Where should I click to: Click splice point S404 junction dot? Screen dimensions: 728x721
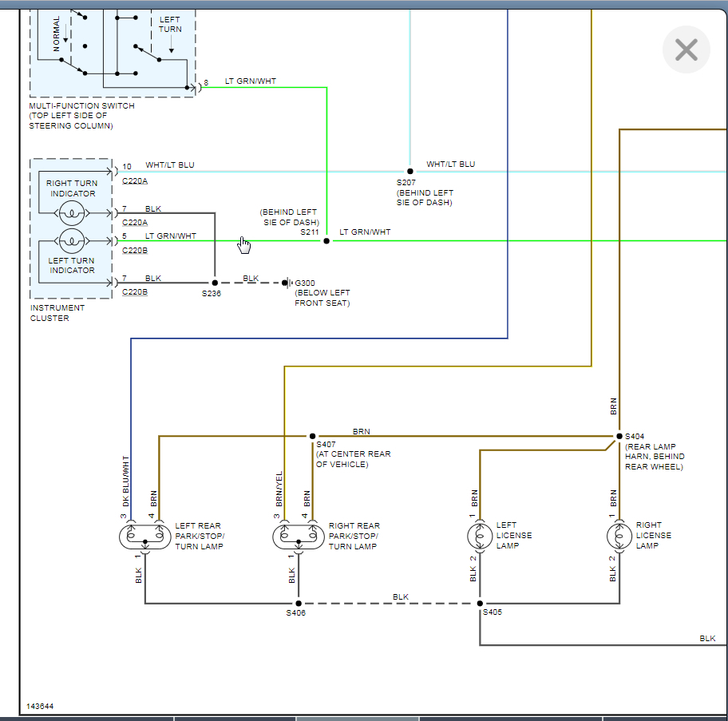tap(618, 436)
